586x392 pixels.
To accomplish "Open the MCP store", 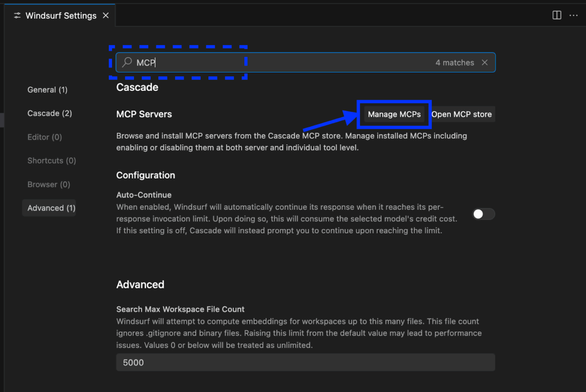I will tap(461, 114).
